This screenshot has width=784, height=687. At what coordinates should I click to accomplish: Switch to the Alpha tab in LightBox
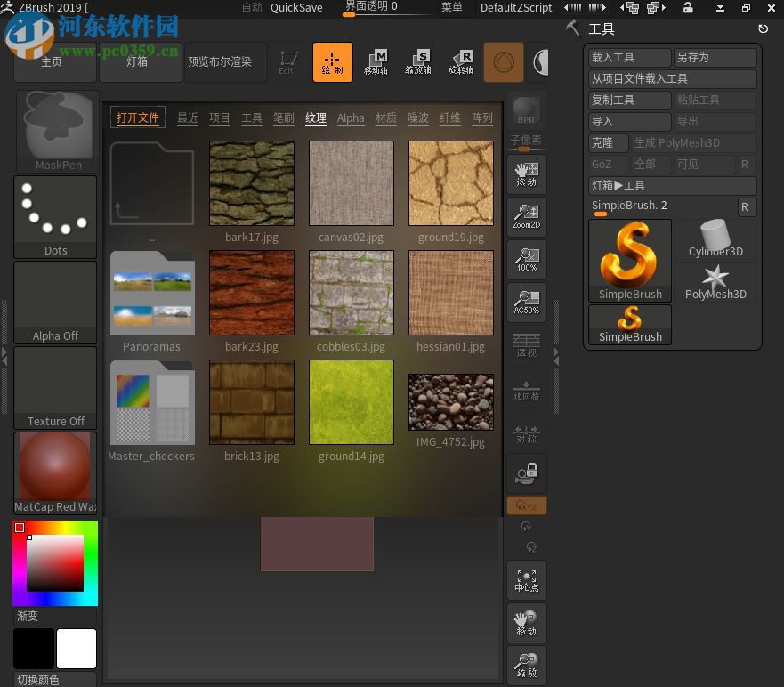pyautogui.click(x=352, y=117)
